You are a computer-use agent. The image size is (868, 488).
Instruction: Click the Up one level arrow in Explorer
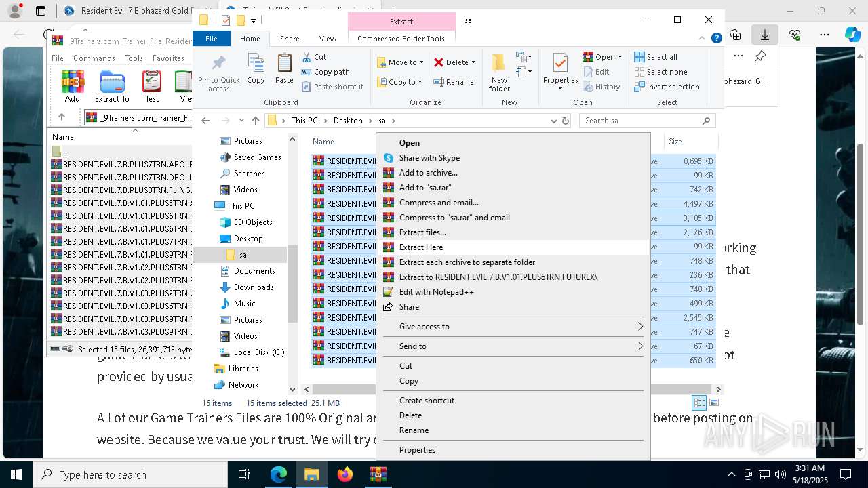click(x=255, y=121)
